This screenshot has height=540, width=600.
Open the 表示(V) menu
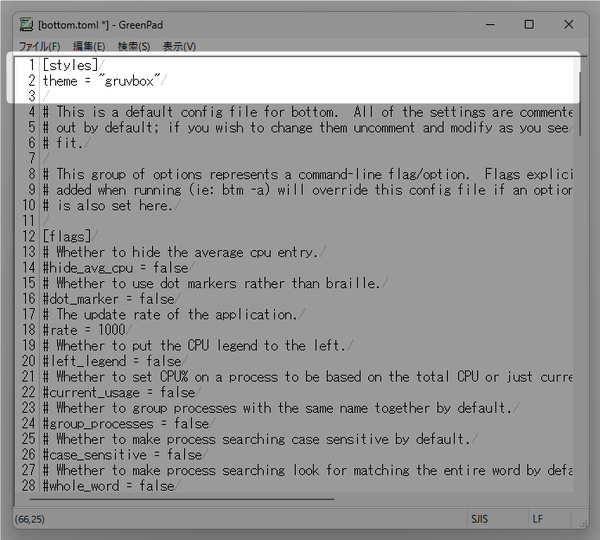coord(179,46)
